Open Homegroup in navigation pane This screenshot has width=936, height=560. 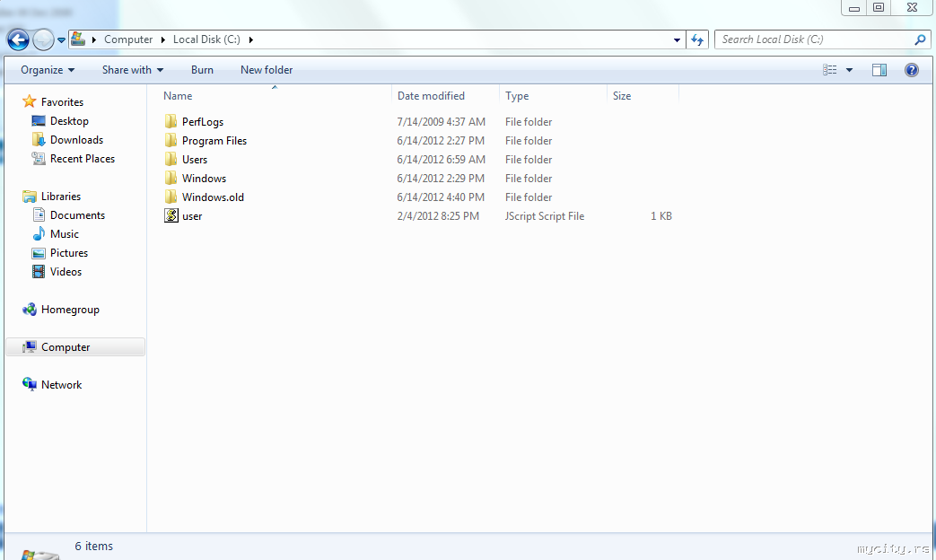[x=70, y=310]
